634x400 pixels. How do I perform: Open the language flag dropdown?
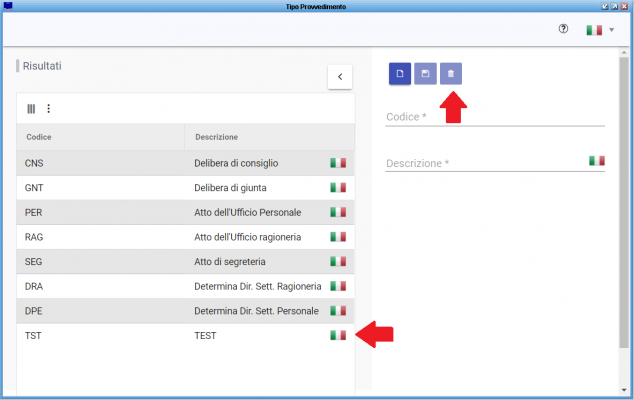click(x=600, y=30)
